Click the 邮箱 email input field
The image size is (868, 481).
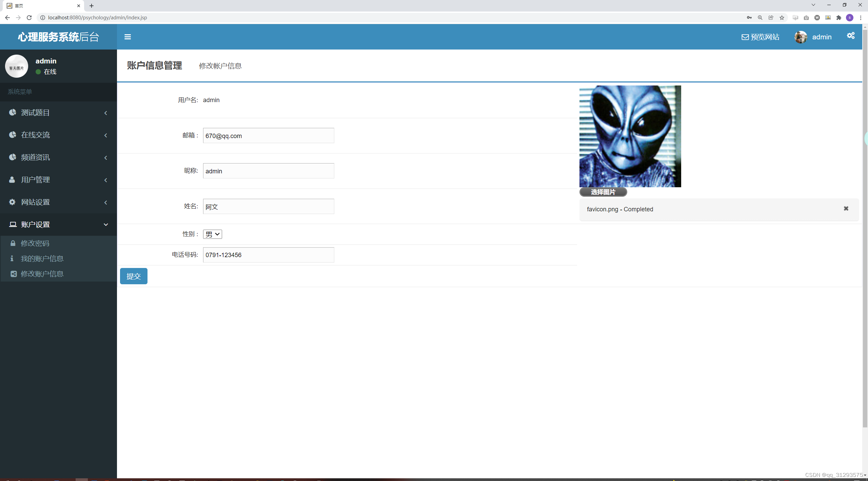268,136
